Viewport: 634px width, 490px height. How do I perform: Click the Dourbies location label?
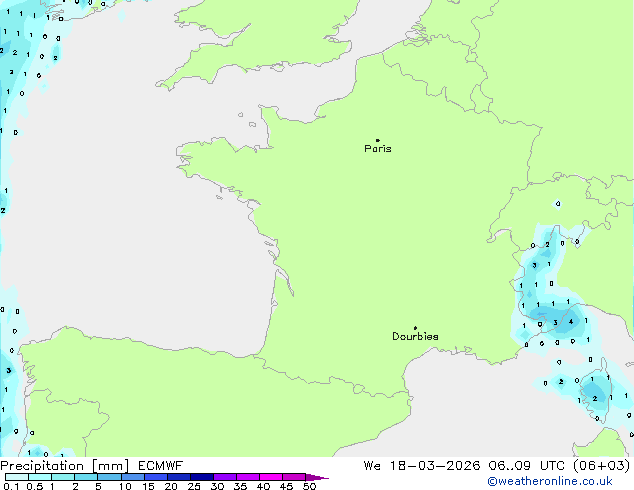(x=415, y=336)
